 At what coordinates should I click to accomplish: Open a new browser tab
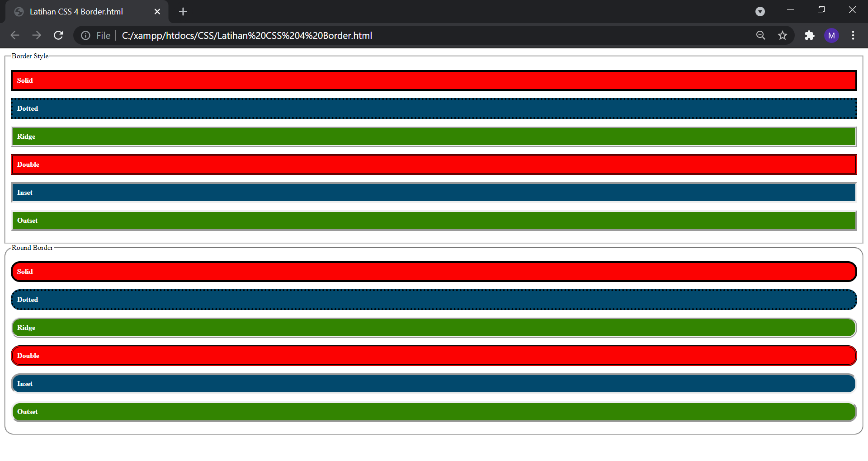[183, 12]
